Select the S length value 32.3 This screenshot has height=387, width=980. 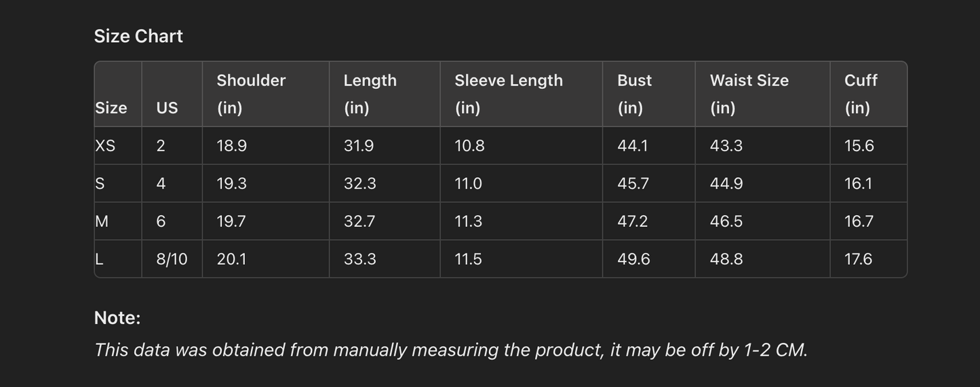(x=359, y=184)
